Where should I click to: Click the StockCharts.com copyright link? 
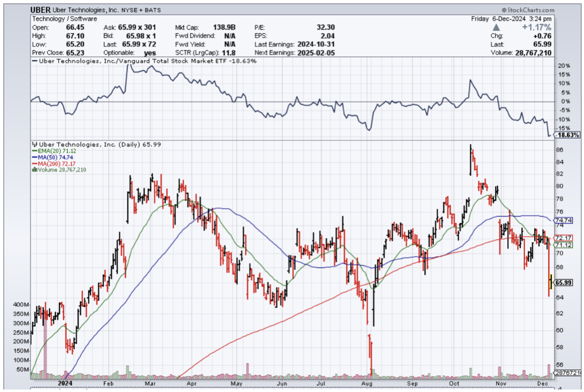point(528,10)
